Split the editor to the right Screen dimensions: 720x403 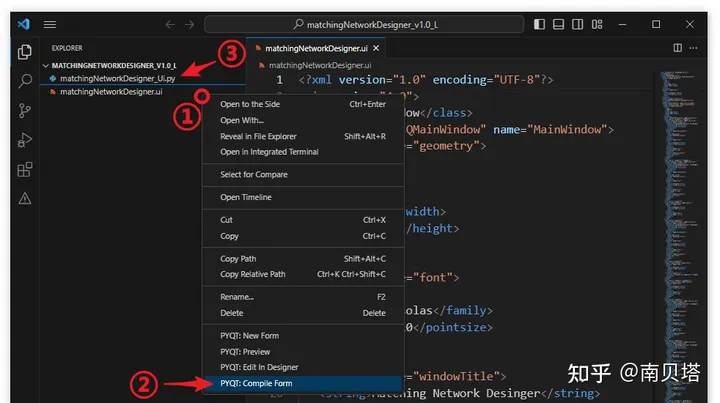pos(677,48)
